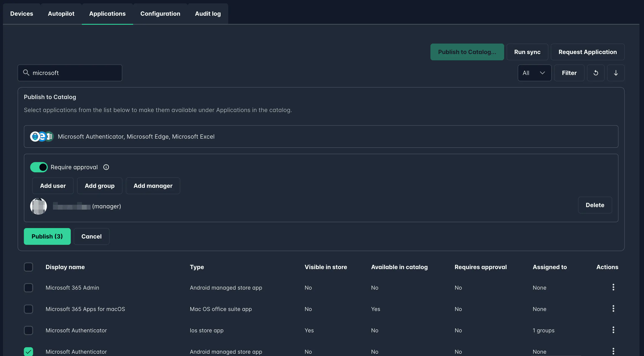Switch to the Devices tab
Viewport: 644px width, 356px height.
22,13
